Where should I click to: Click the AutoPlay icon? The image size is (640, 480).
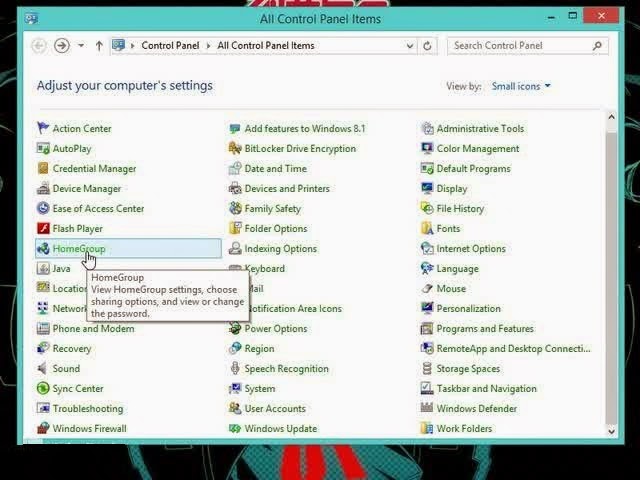[x=43, y=148]
